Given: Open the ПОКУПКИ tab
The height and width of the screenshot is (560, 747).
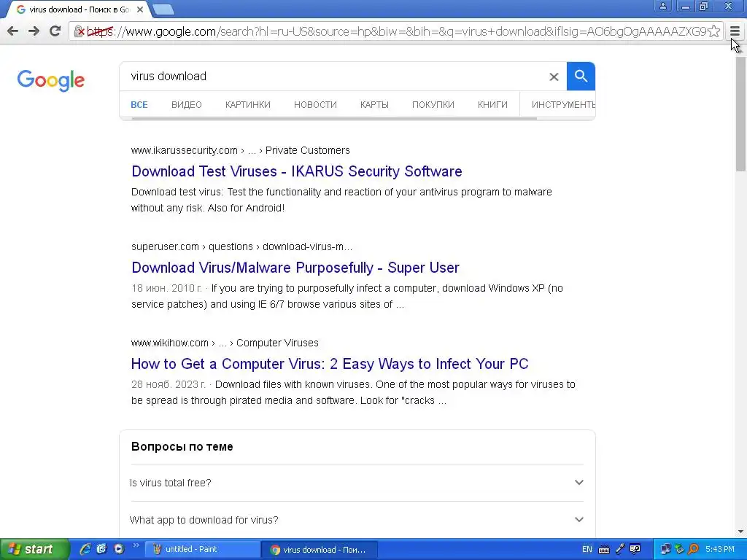Looking at the screenshot, I should [x=433, y=105].
